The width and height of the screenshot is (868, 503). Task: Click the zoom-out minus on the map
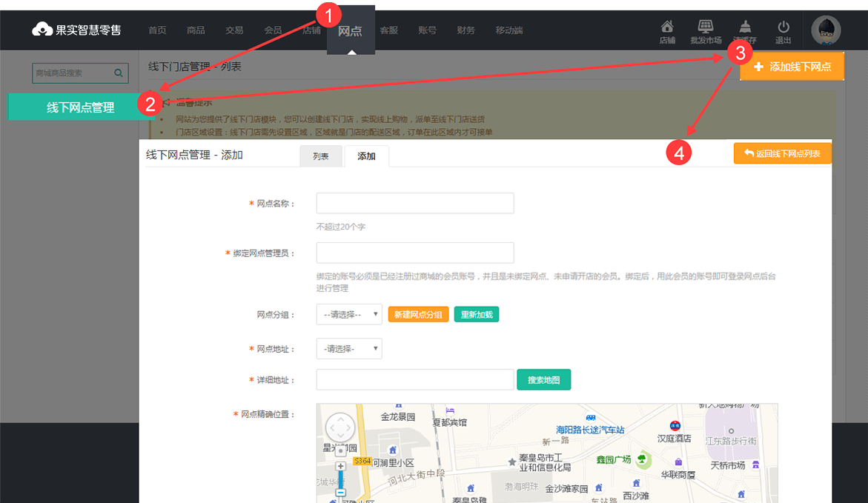tap(339, 491)
